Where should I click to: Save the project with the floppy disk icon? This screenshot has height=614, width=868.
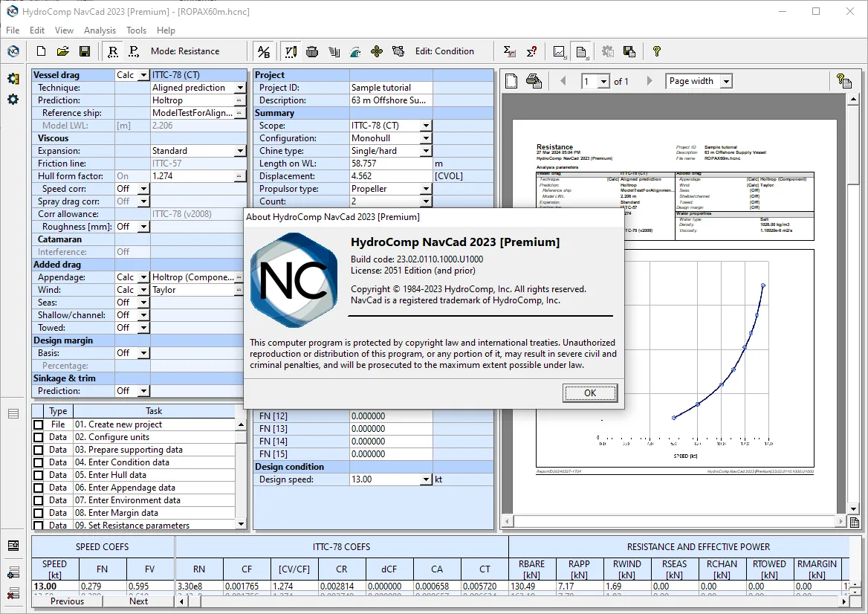point(85,51)
